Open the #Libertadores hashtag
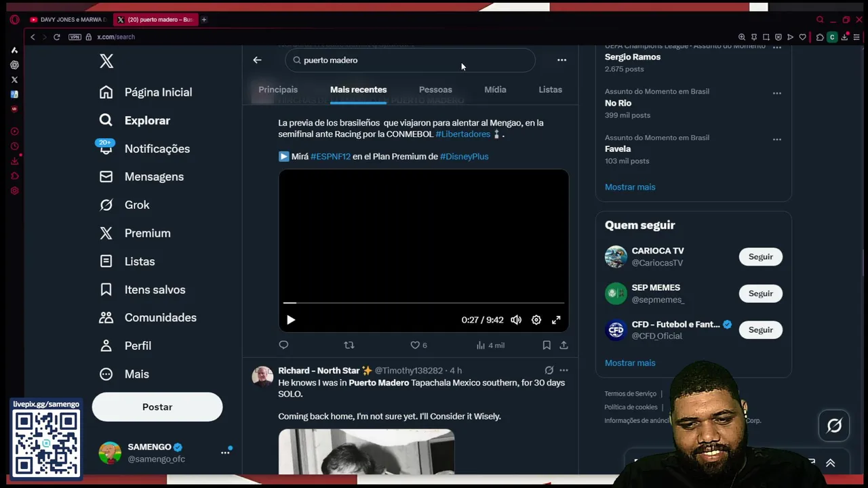This screenshot has width=868, height=488. [x=462, y=134]
